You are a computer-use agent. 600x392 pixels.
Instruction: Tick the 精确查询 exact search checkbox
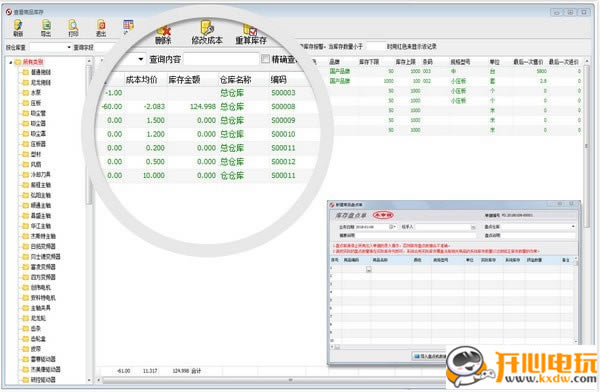coord(265,59)
